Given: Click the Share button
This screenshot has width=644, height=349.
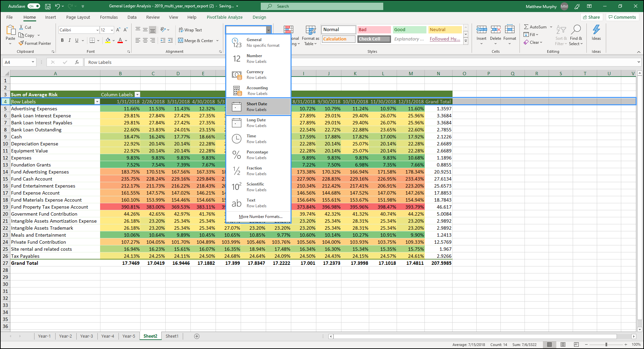Looking at the screenshot, I should pyautogui.click(x=591, y=17).
